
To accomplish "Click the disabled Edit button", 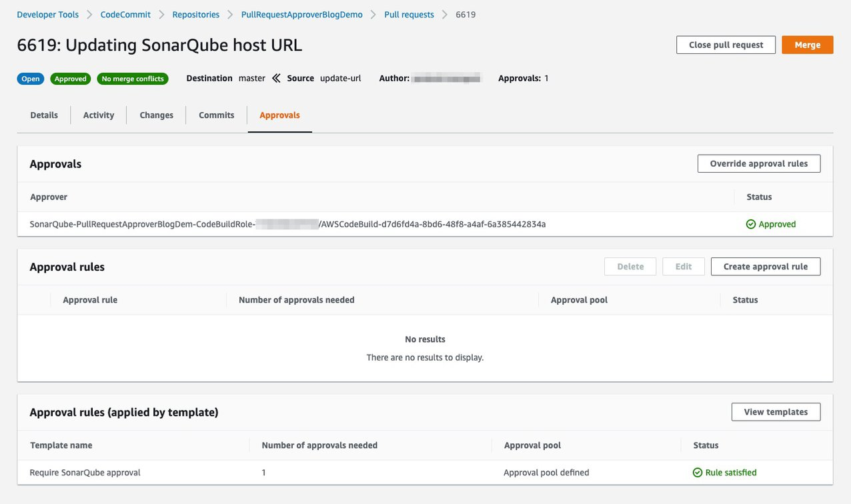I will tap(684, 267).
